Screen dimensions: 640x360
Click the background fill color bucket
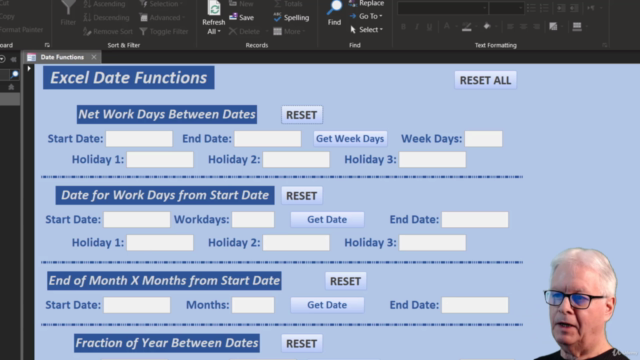[x=487, y=27]
